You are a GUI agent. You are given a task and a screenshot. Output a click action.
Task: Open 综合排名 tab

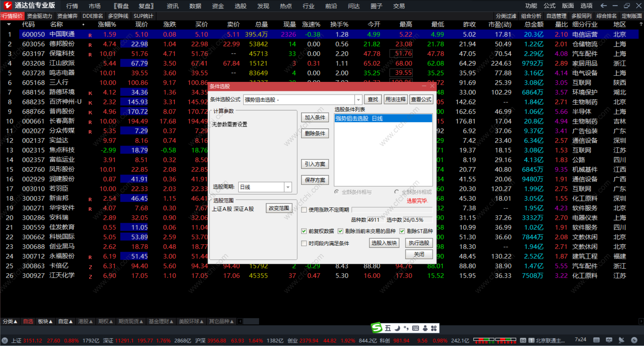[x=606, y=16]
